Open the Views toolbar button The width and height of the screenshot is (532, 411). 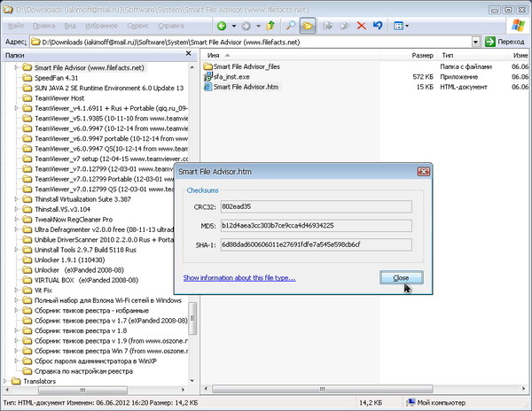(x=398, y=26)
